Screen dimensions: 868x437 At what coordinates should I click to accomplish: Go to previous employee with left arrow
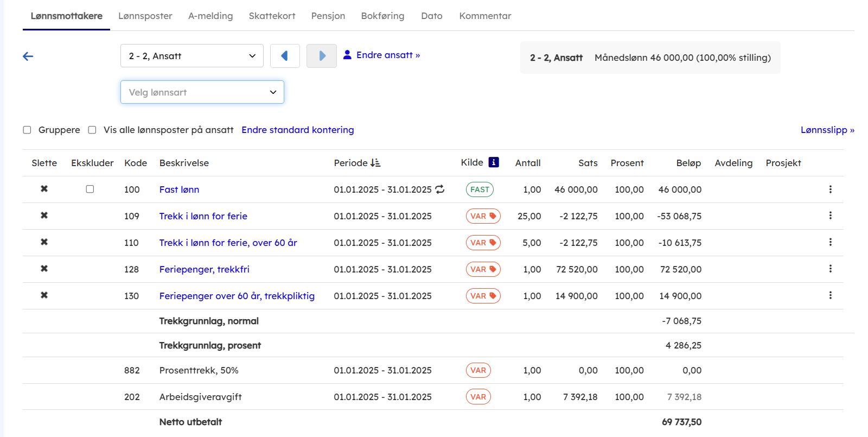(285, 56)
